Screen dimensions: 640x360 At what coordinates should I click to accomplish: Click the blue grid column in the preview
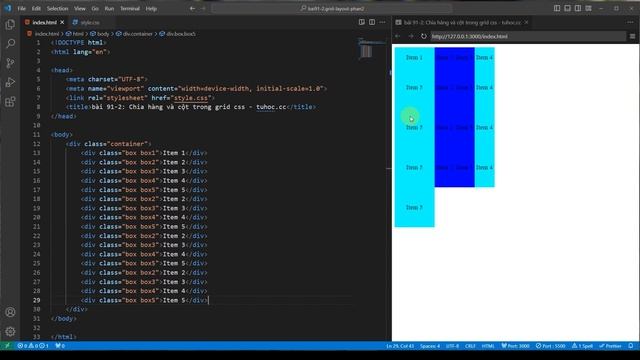coord(454,117)
